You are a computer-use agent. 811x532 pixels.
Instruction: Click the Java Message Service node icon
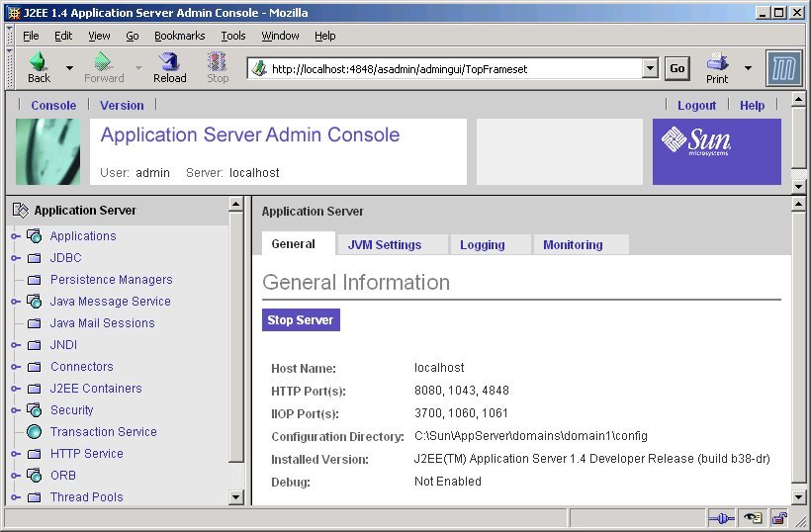coord(35,302)
